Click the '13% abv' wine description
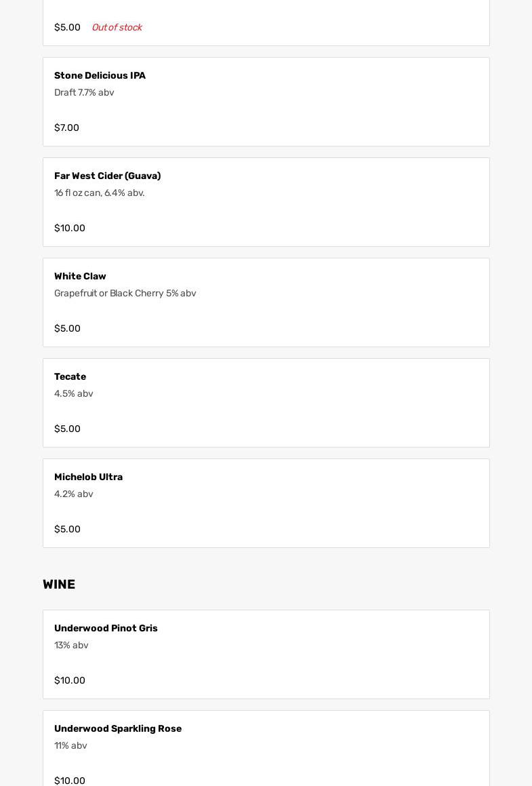 71,645
